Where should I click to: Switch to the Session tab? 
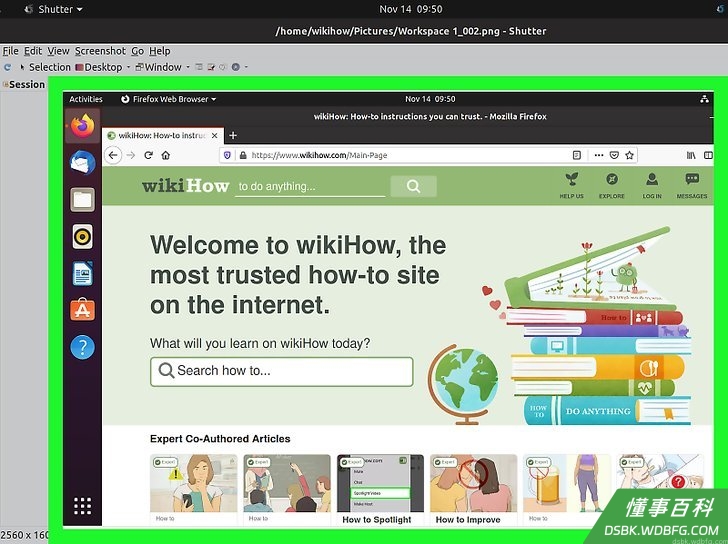[24, 84]
